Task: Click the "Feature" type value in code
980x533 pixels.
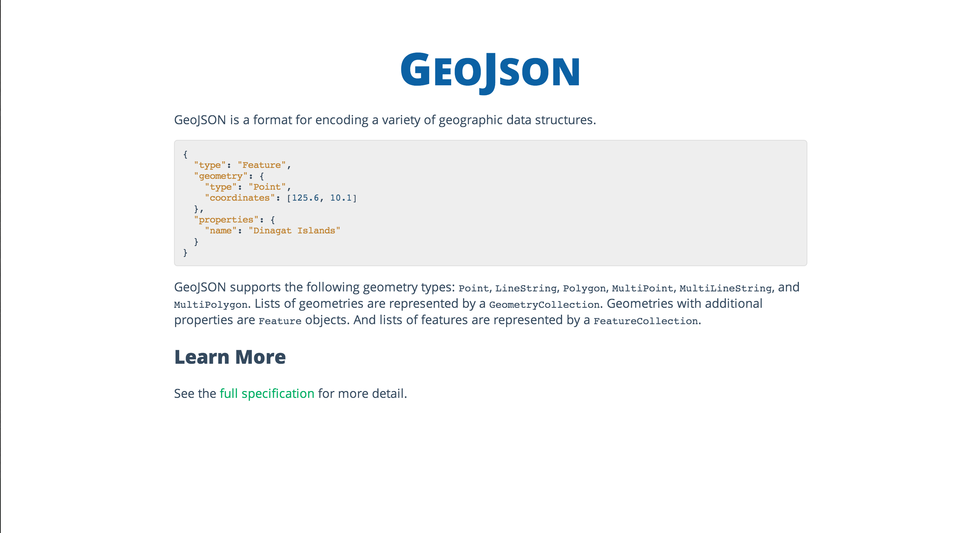Action: 262,165
